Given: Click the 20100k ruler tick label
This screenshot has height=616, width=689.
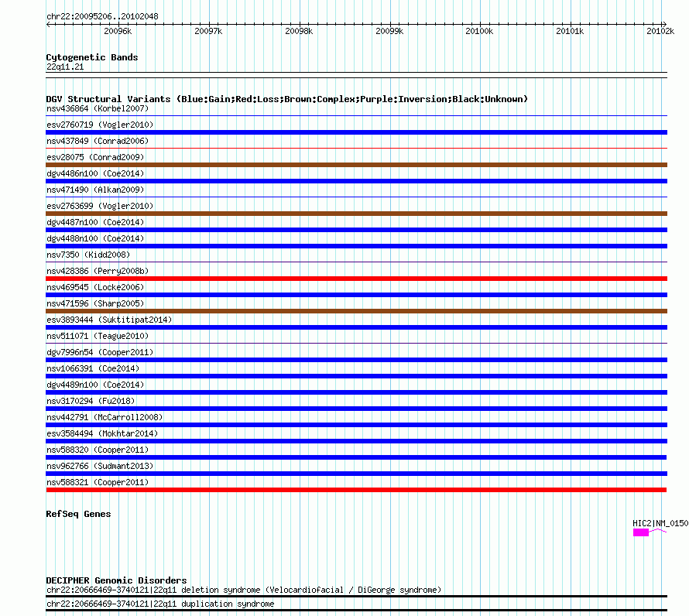Looking at the screenshot, I should pos(479,31).
